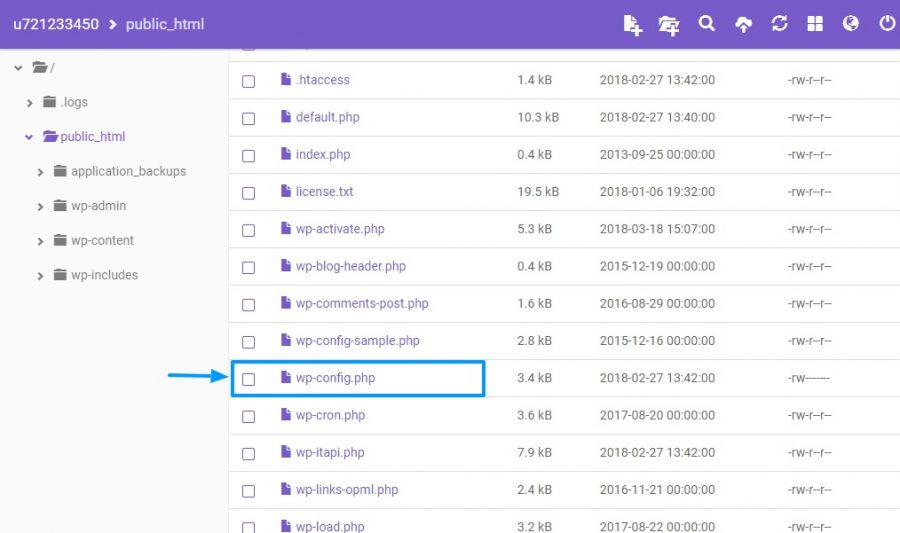Click the cloud upload icon
This screenshot has height=533, width=900.
[x=743, y=24]
